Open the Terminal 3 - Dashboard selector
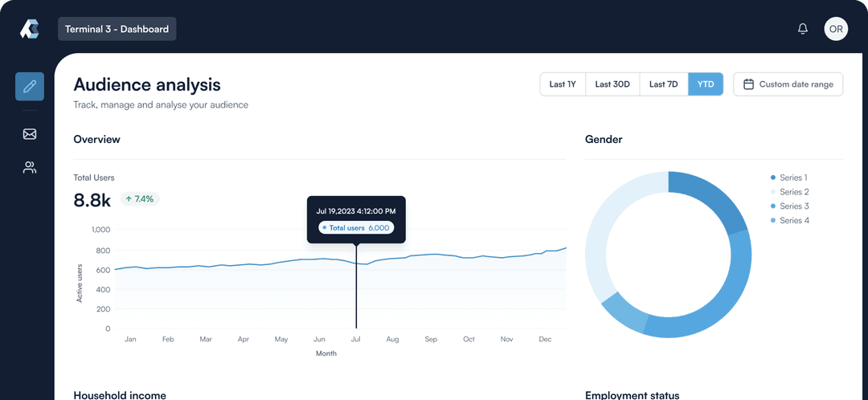 pos(117,29)
